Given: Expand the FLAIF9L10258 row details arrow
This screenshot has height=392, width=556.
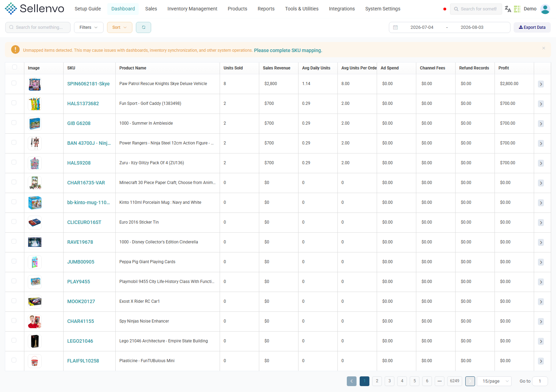Looking at the screenshot, I should [541, 361].
